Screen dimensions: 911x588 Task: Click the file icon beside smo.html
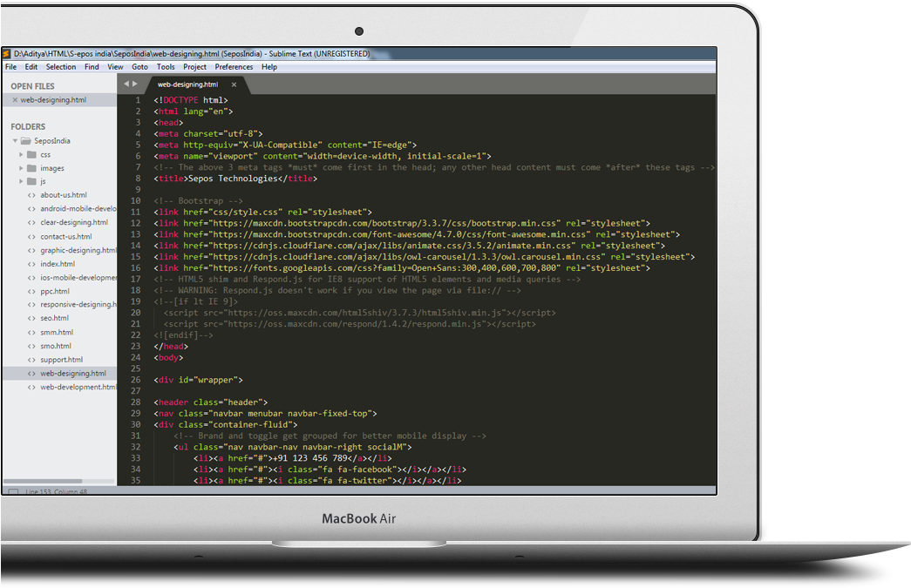(x=31, y=346)
